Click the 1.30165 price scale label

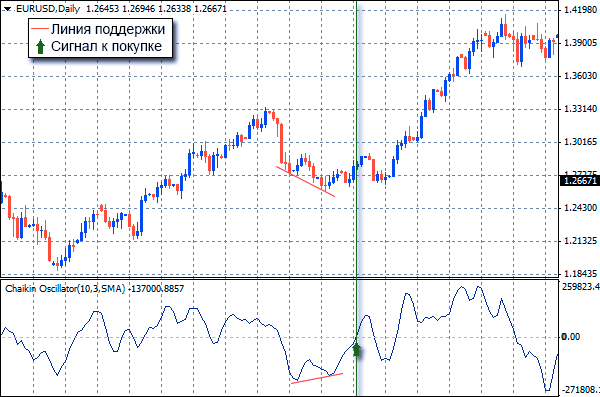tap(580, 142)
